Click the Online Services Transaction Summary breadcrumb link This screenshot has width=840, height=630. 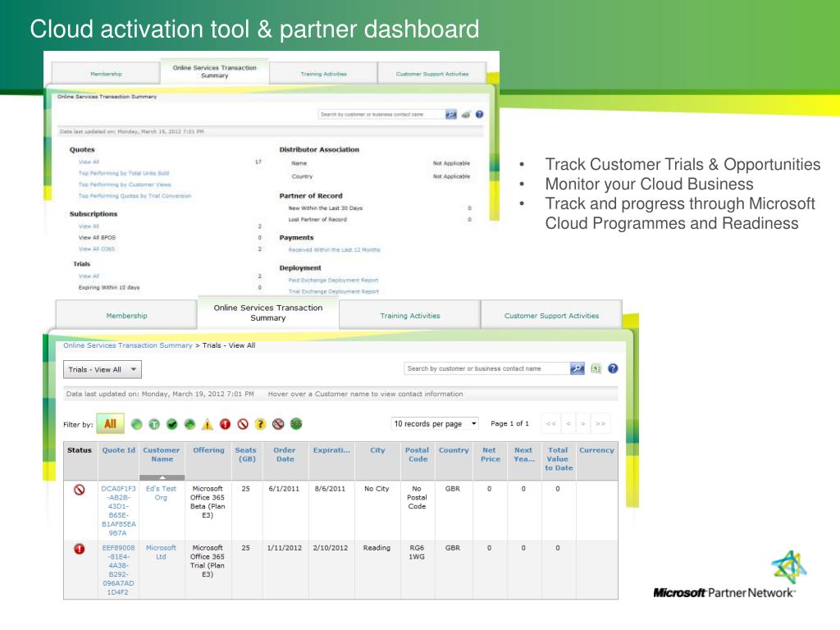127,345
